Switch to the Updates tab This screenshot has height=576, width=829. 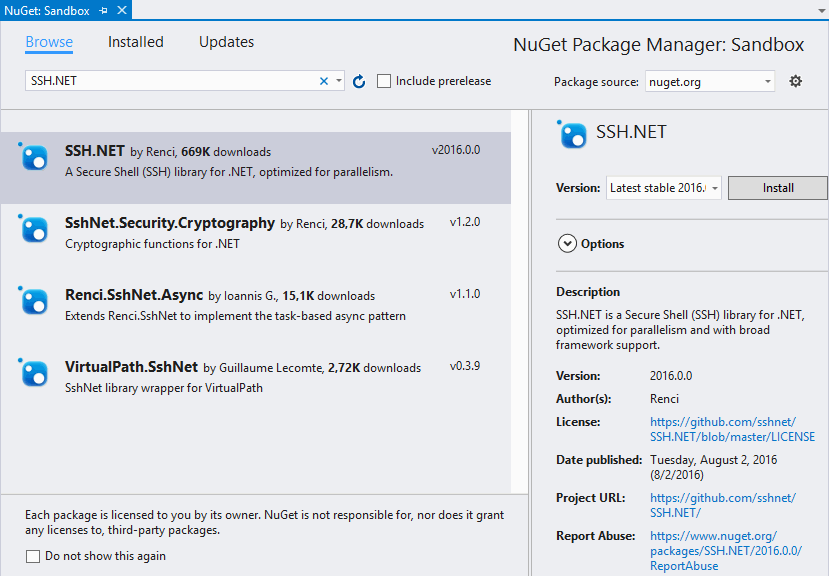click(225, 42)
